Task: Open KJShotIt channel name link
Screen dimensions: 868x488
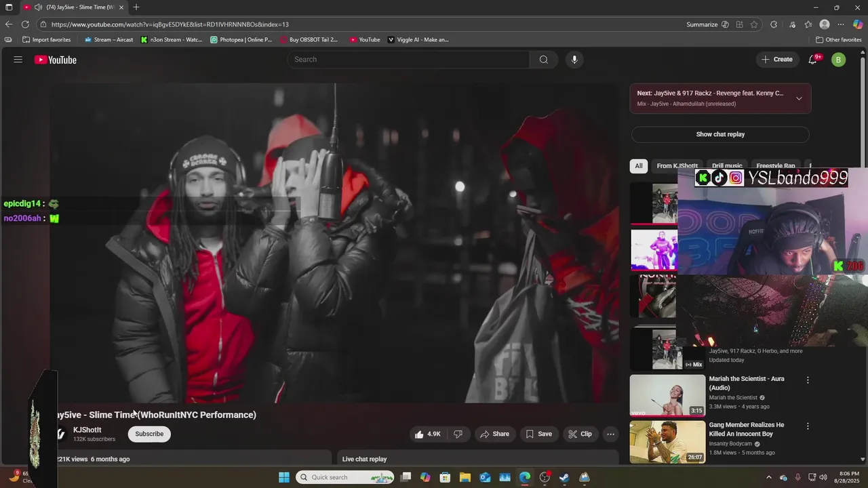Action: (x=87, y=430)
